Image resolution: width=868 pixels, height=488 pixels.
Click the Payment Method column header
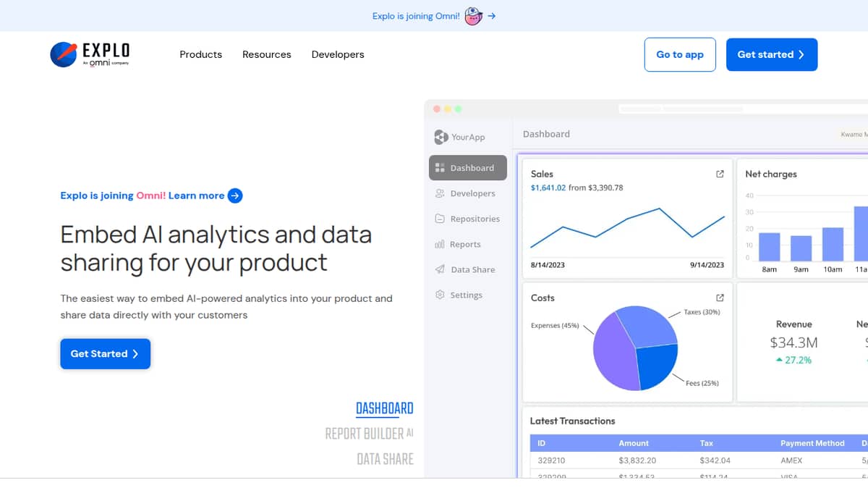(812, 443)
